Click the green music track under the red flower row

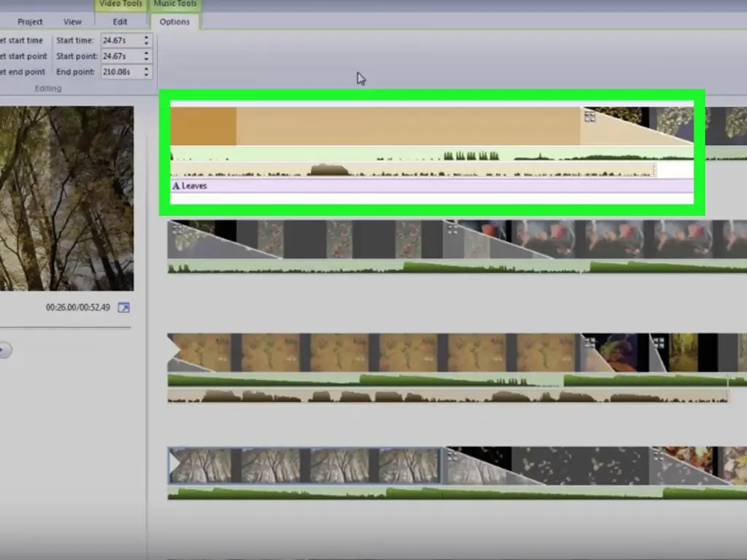click(x=457, y=267)
